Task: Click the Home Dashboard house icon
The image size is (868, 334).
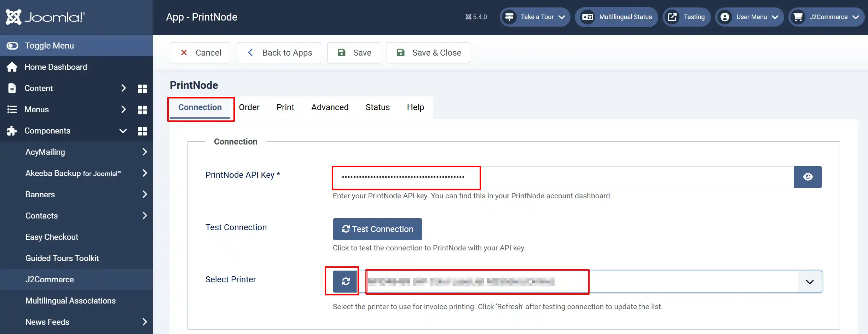Action: [x=12, y=67]
